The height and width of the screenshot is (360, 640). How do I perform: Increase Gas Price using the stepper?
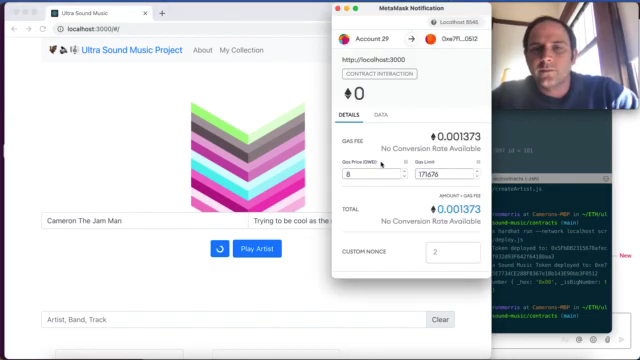[x=404, y=171]
